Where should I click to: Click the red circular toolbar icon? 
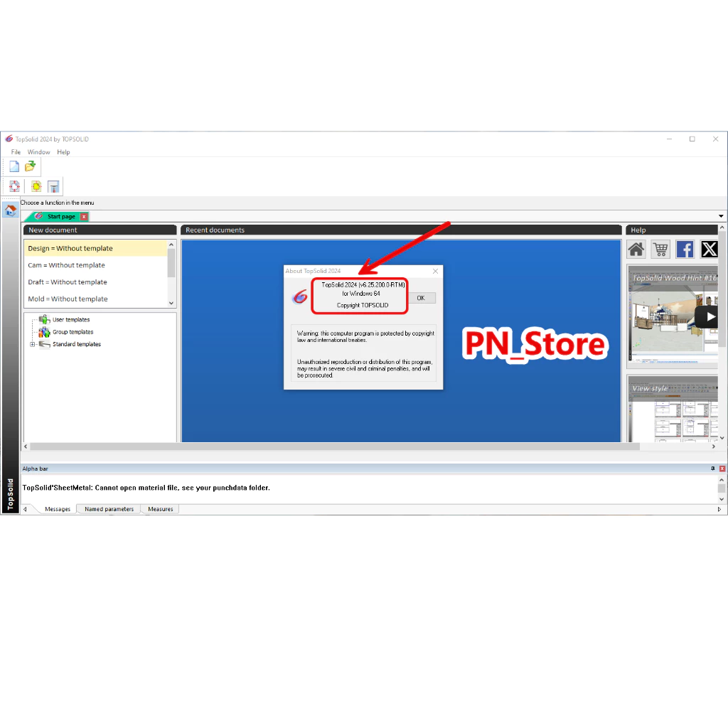click(x=14, y=187)
